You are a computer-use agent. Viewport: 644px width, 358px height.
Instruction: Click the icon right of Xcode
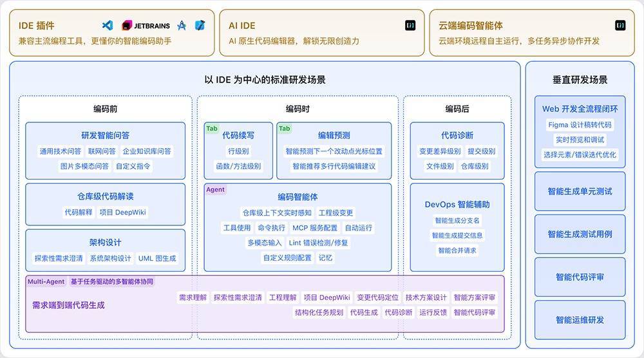(x=200, y=26)
